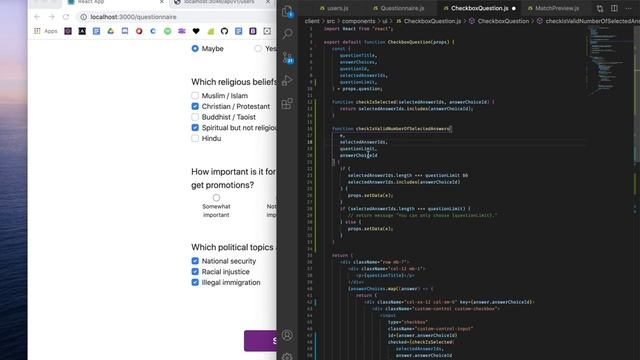Uncheck the Racial injustice checkbox
This screenshot has height=360, width=640.
tap(195, 271)
